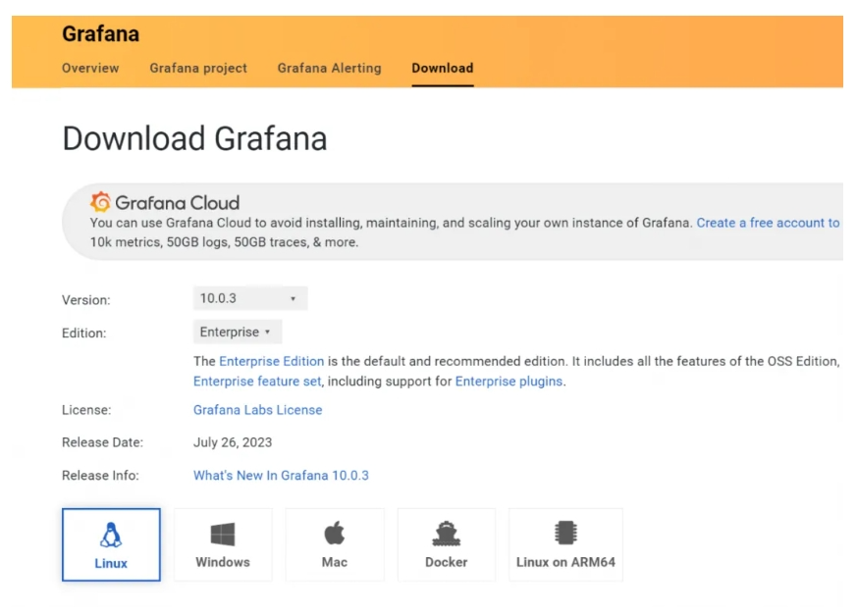Click the Grafana title in header

point(100,34)
